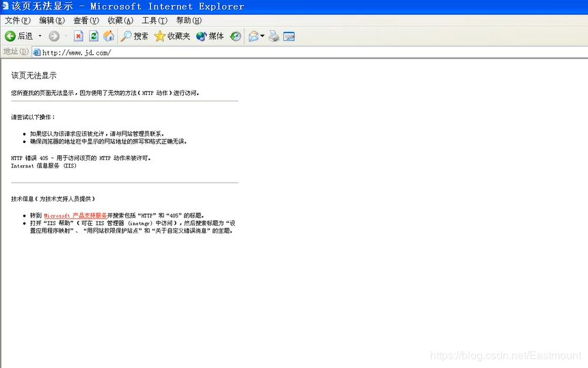Click the address bar URL field

coord(309,53)
